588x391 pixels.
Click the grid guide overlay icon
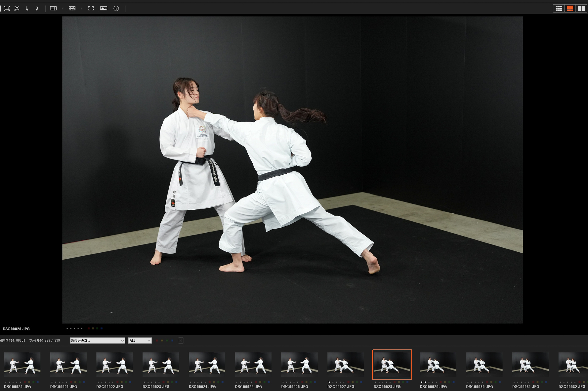(x=72, y=9)
